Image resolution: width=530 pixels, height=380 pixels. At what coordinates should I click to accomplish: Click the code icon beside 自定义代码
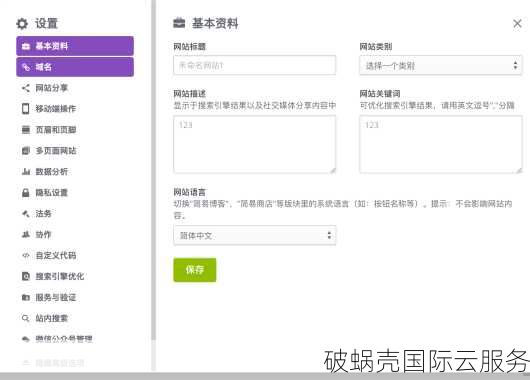click(x=26, y=256)
